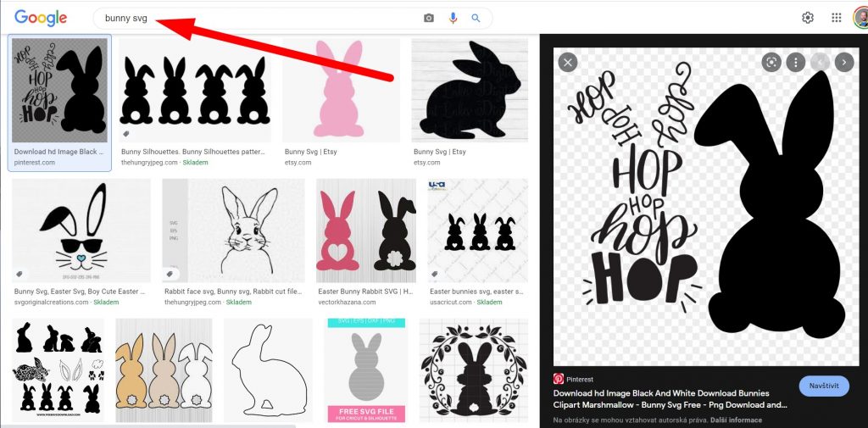
Task: Open the bunny in floral wreath thumbnail
Action: click(x=473, y=370)
